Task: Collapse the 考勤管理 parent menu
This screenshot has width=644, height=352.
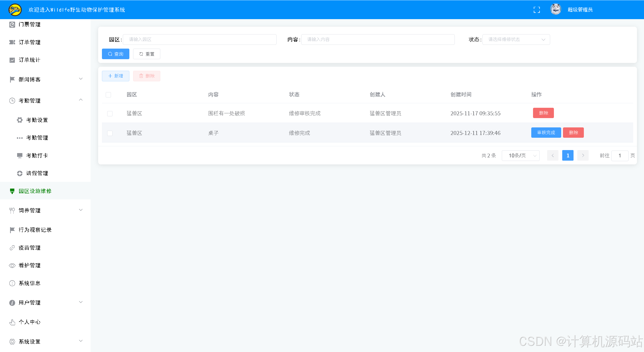Action: tap(81, 100)
